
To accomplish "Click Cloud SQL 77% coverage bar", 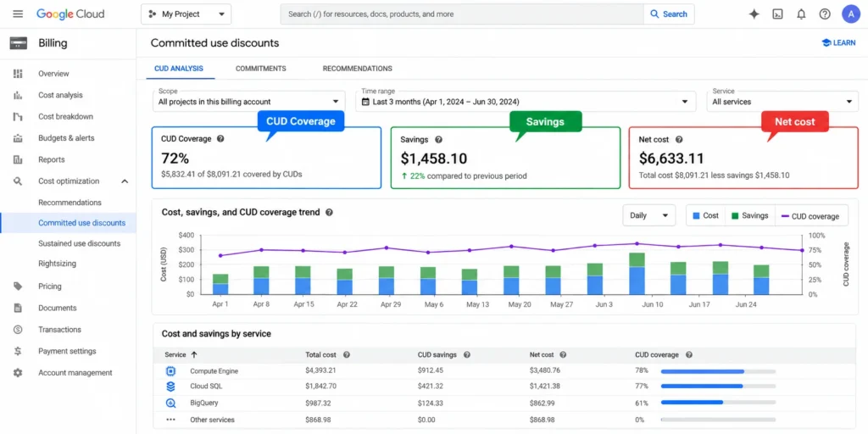I will click(x=718, y=387).
